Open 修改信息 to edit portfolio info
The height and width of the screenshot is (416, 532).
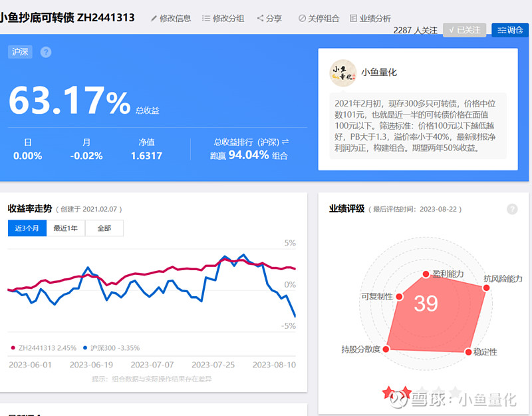(176, 19)
